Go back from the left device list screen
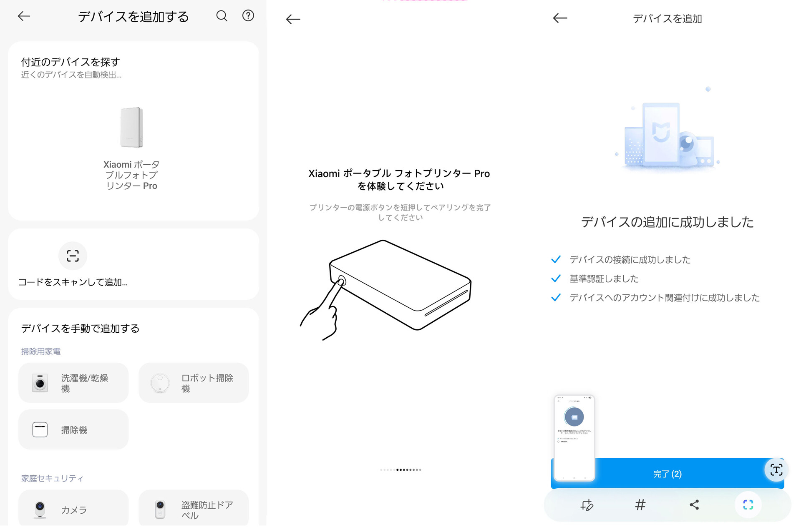801x532 pixels. (24, 16)
